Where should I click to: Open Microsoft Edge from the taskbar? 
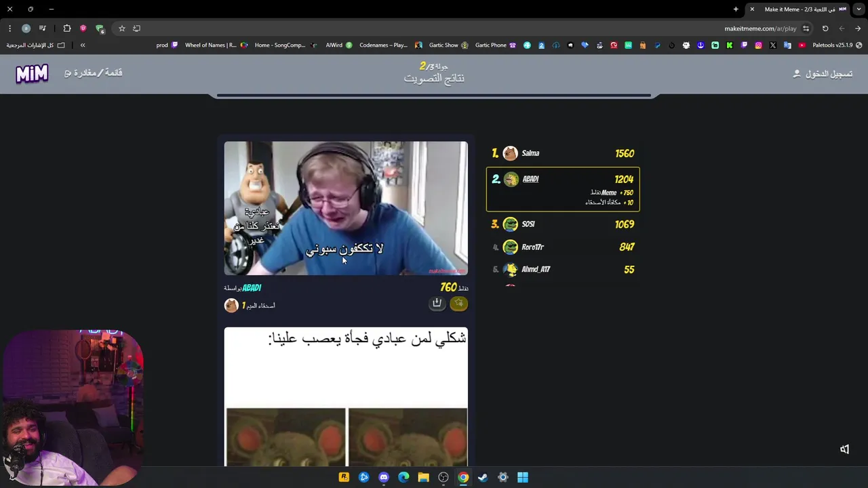point(403,477)
